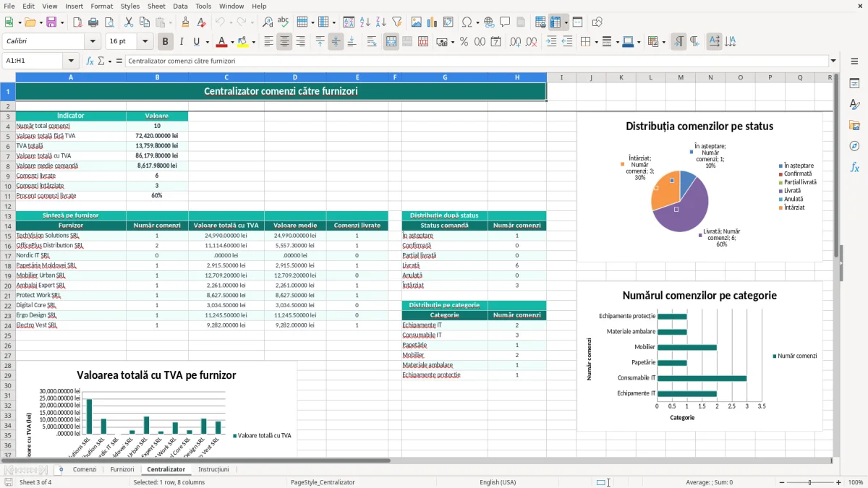
Task: Toggle Left-To-Right text direction
Action: click(x=678, y=42)
